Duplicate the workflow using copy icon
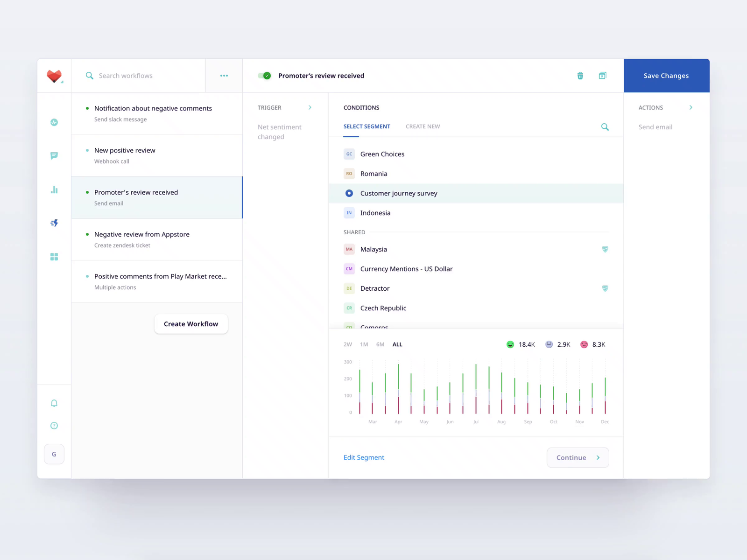 click(x=603, y=75)
